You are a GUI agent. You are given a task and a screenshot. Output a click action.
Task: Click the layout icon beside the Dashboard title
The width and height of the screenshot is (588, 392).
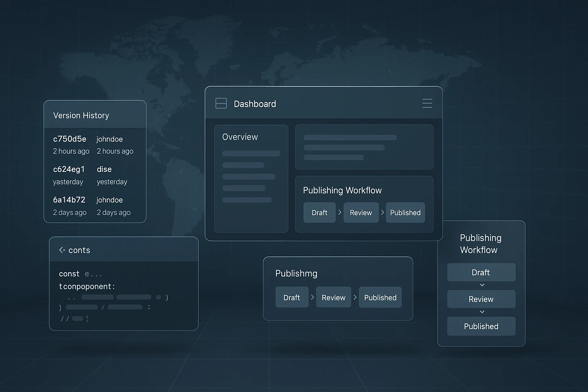pos(221,103)
